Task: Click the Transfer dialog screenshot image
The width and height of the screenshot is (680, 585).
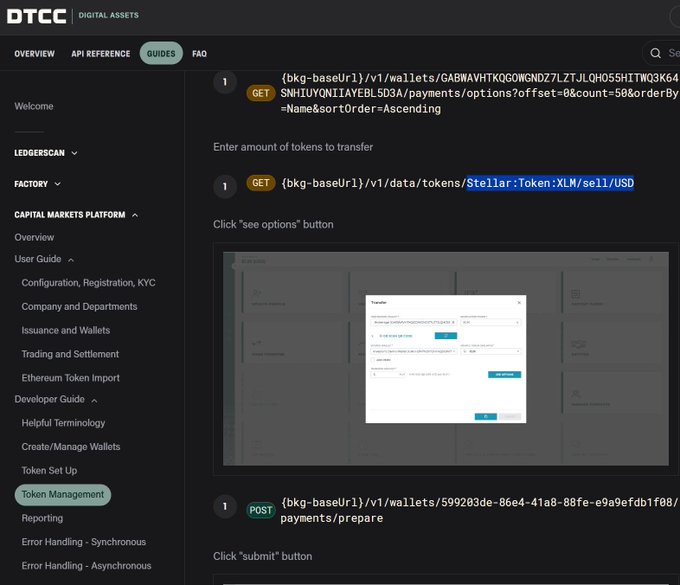Action: [x=446, y=359]
